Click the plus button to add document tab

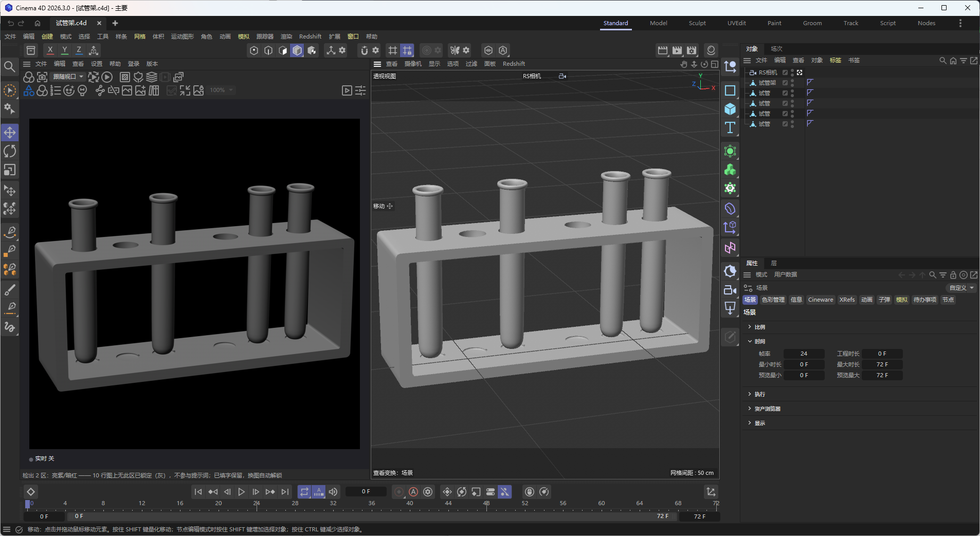click(x=115, y=23)
